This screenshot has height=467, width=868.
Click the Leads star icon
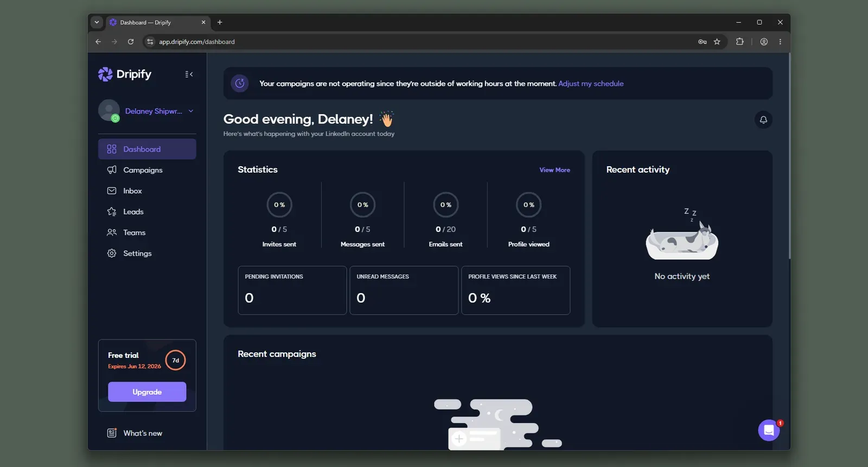click(112, 212)
